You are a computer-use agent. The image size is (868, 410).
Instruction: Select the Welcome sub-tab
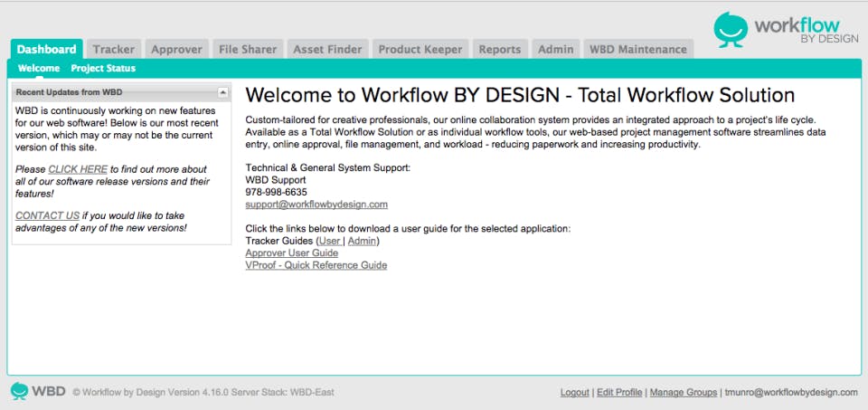(39, 68)
